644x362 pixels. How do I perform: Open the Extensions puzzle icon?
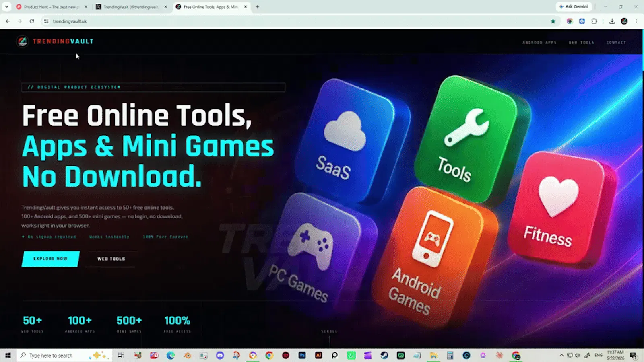594,21
